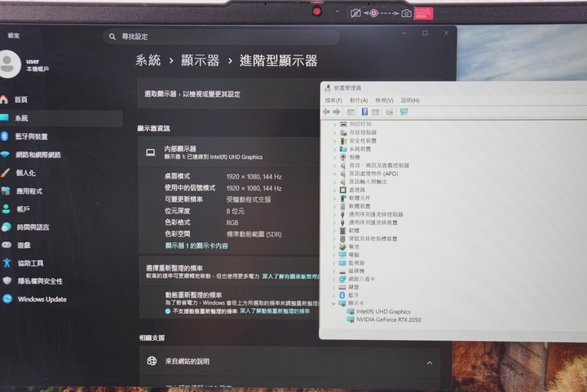Open 首頁 (Home) in Settings sidebar

[x=20, y=99]
